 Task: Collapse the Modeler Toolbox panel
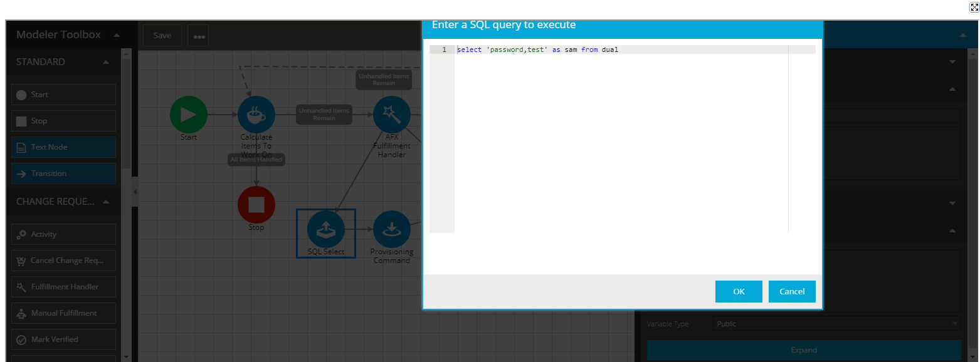116,34
